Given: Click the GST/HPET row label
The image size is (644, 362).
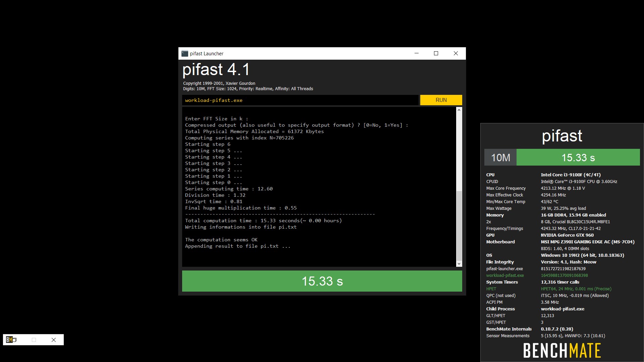Looking at the screenshot, I should point(496,322).
